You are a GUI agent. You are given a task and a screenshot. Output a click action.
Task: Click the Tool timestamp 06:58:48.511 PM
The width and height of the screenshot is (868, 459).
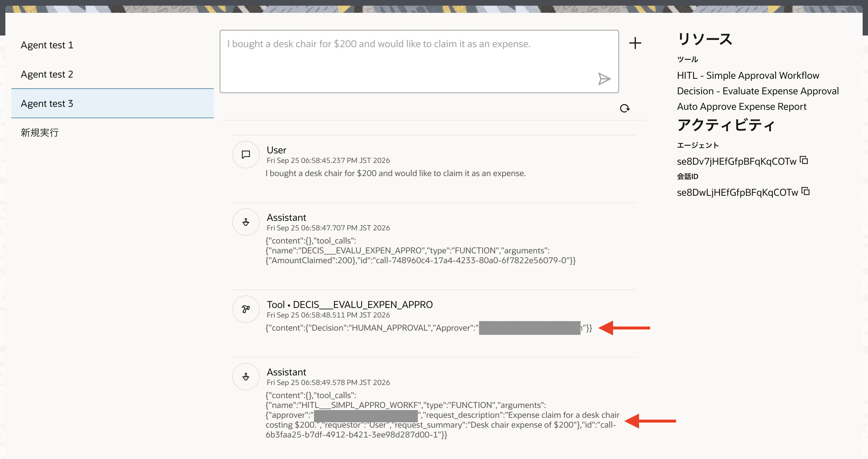328,315
